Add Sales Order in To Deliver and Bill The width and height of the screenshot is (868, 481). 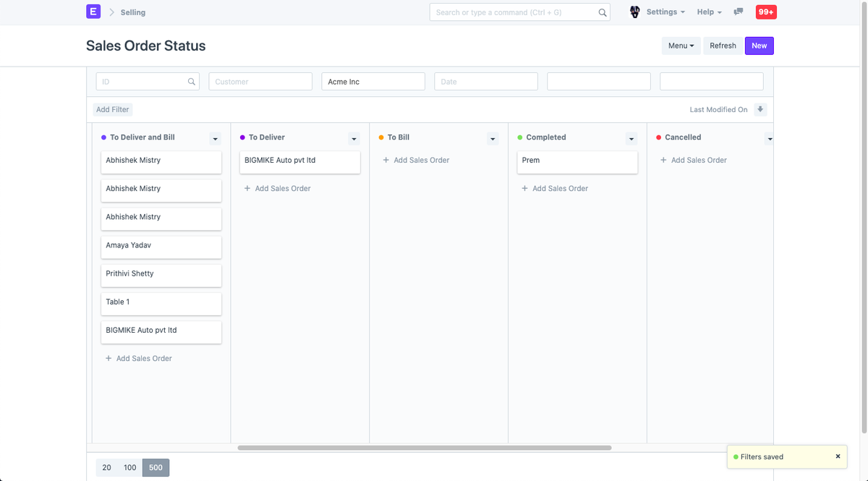click(x=139, y=358)
